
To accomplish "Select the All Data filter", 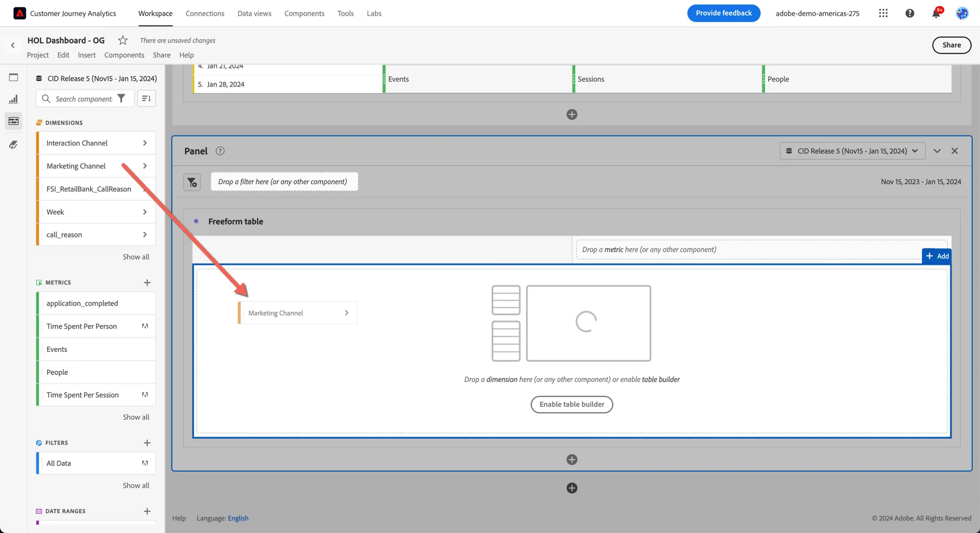I will click(x=96, y=464).
